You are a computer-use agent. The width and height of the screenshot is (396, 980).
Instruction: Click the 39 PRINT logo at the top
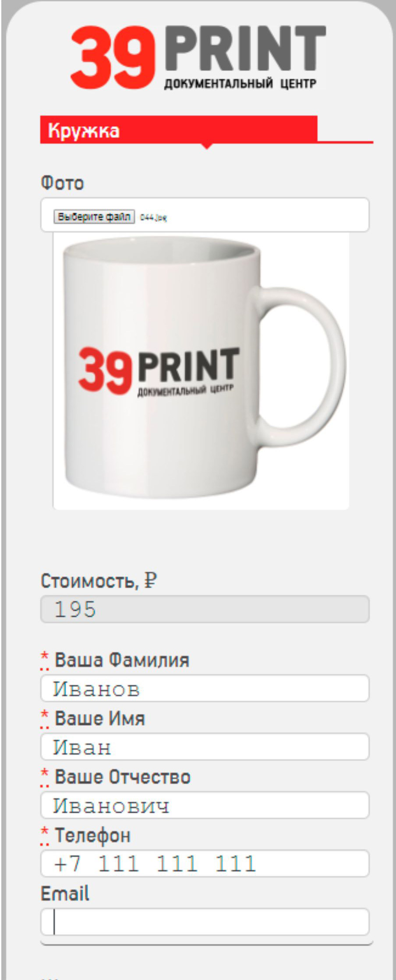tap(198, 57)
